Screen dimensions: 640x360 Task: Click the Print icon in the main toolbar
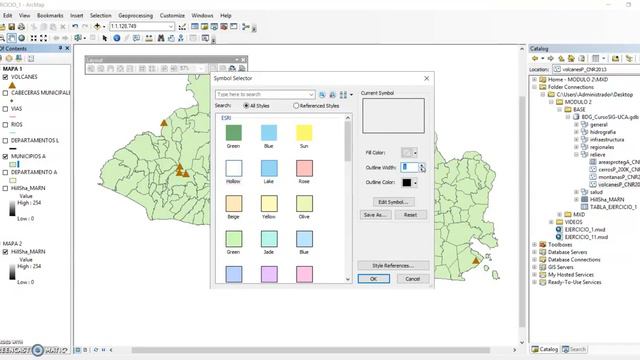point(21,27)
